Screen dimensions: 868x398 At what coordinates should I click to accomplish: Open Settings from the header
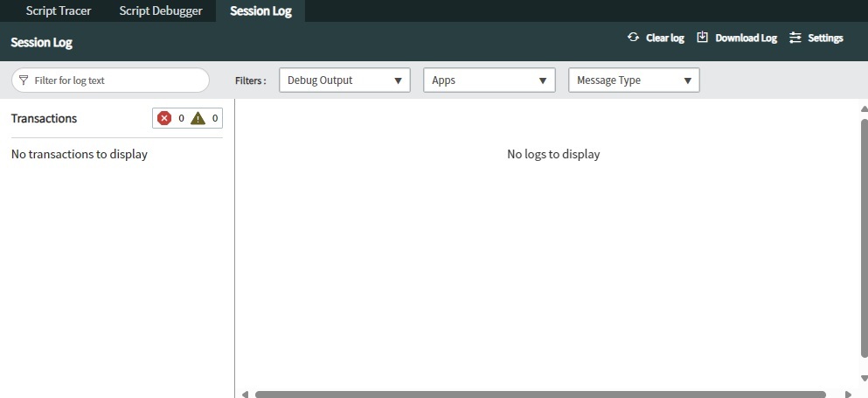(x=824, y=38)
